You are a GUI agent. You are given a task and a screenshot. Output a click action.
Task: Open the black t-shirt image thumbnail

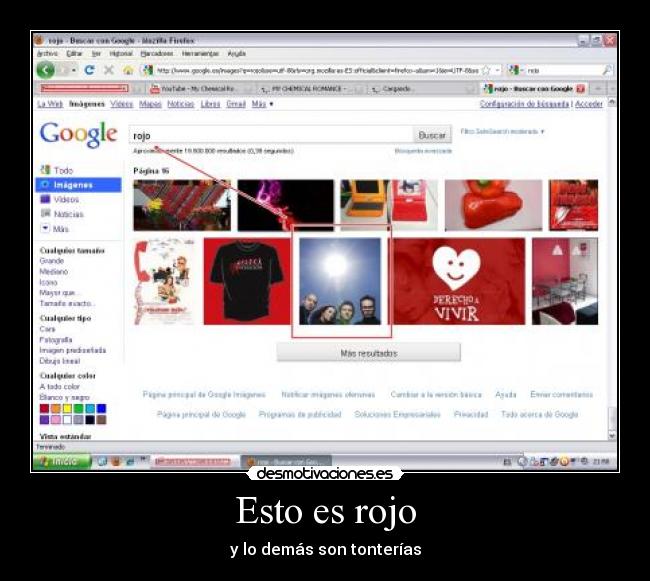(247, 281)
